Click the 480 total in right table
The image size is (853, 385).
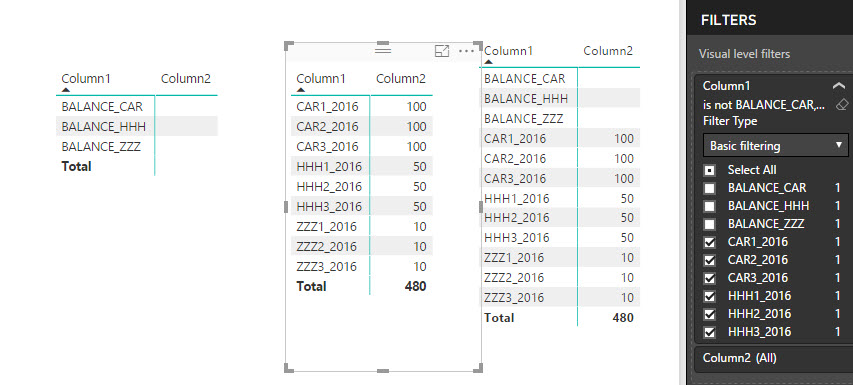[x=623, y=318]
